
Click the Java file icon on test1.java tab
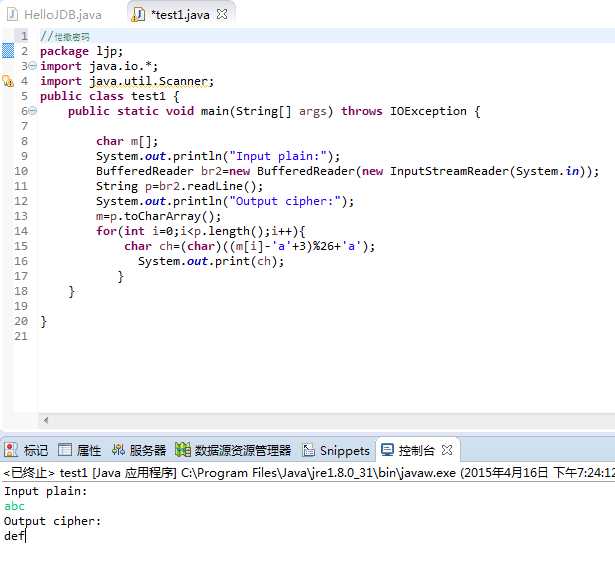[x=138, y=15]
